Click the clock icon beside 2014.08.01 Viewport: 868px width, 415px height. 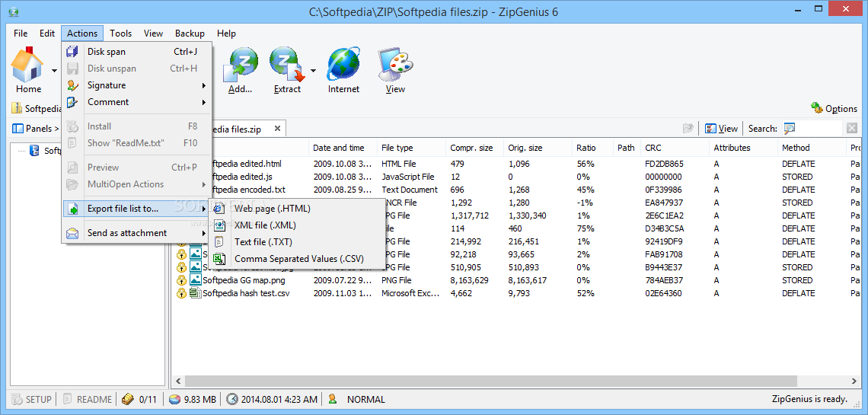232,399
